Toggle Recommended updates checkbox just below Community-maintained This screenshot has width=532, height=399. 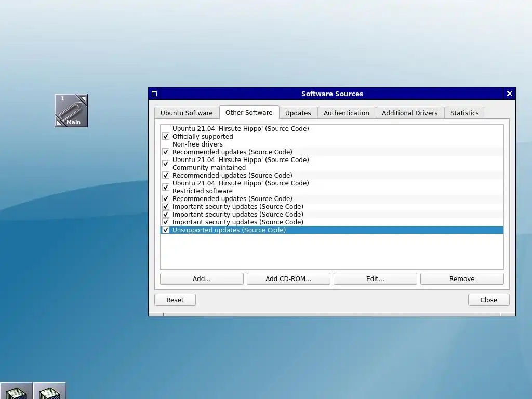tap(166, 176)
